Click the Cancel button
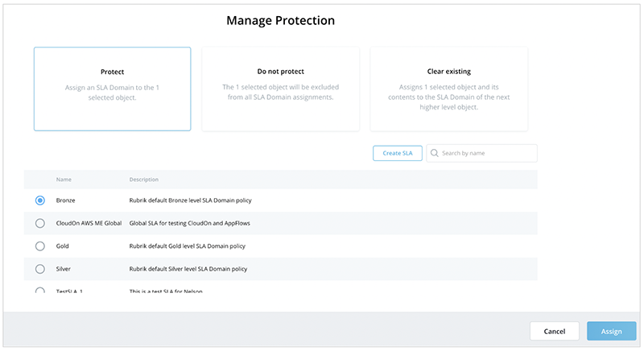The image size is (644, 351). [555, 332]
